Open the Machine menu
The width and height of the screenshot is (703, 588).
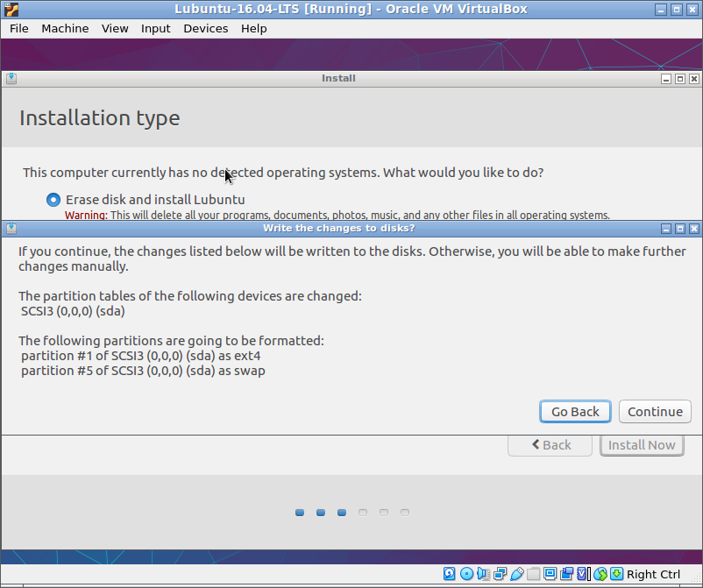[65, 28]
